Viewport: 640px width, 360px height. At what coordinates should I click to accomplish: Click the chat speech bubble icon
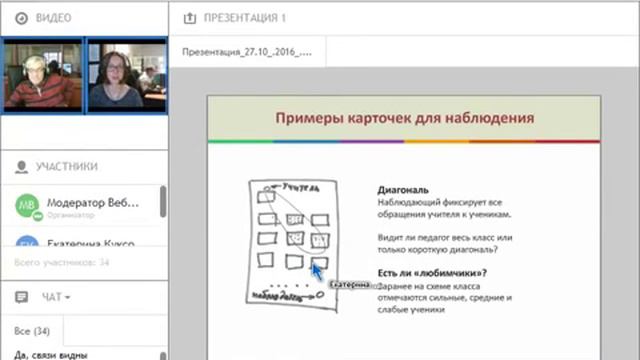coord(21,297)
